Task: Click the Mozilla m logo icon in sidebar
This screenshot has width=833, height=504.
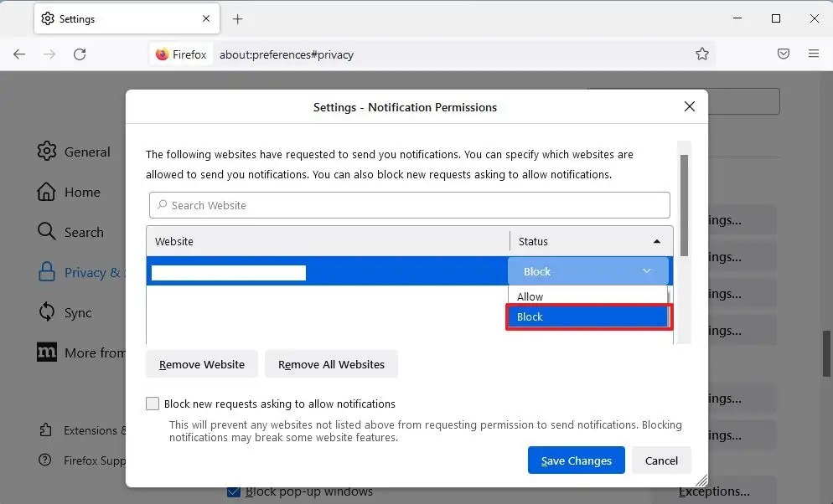Action: 47,352
